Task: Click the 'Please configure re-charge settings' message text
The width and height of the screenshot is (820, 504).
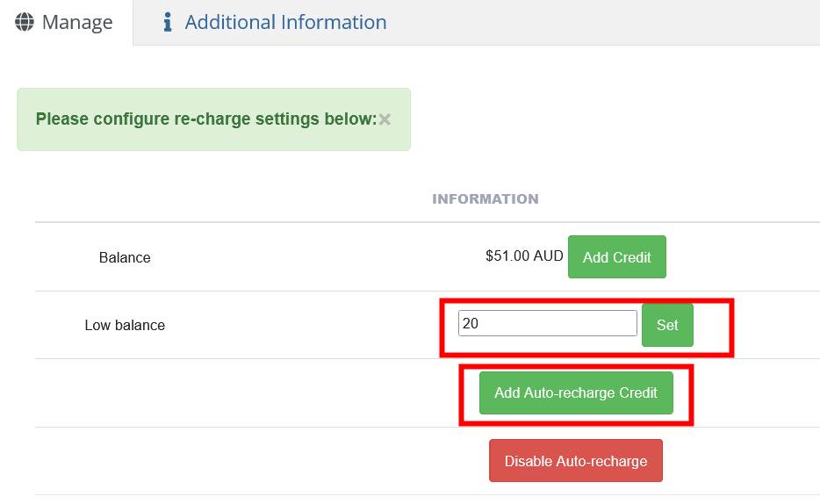Action: [205, 119]
